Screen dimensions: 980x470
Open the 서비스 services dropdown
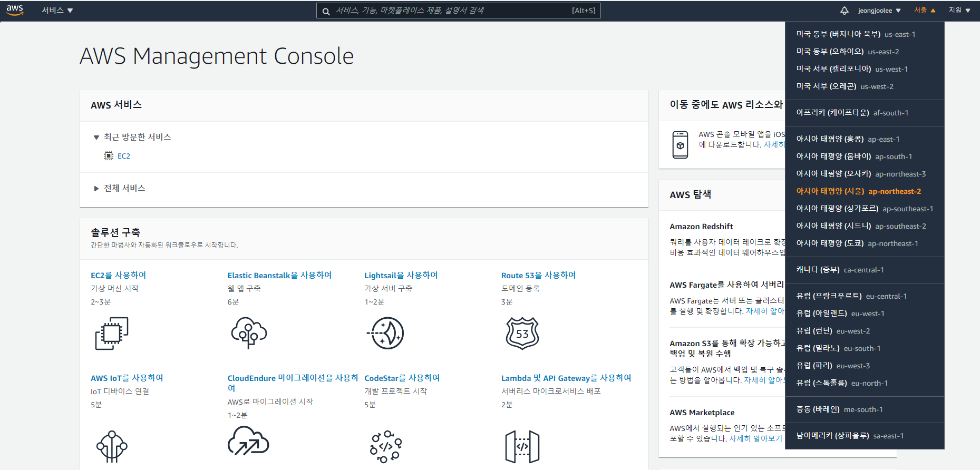click(57, 11)
